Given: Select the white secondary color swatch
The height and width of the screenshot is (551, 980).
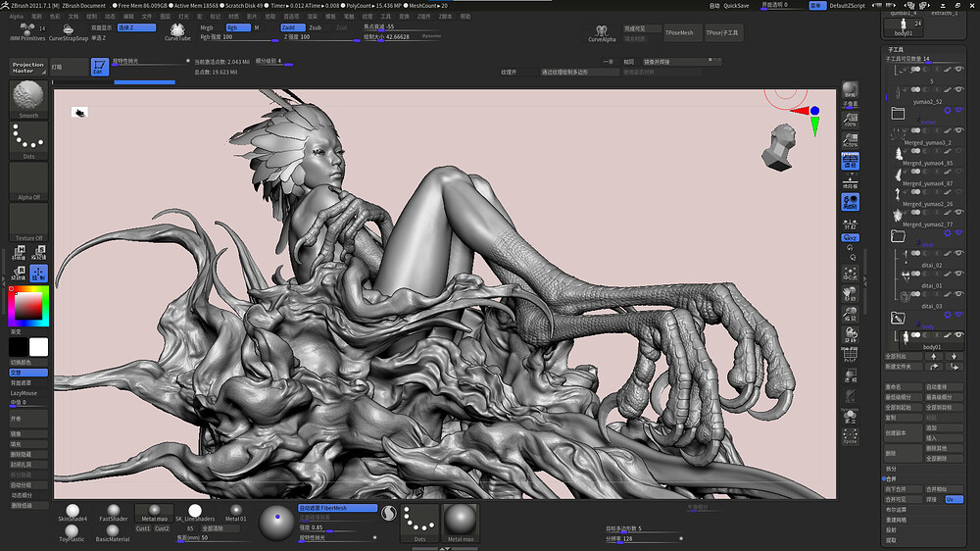Looking at the screenshot, I should point(38,346).
